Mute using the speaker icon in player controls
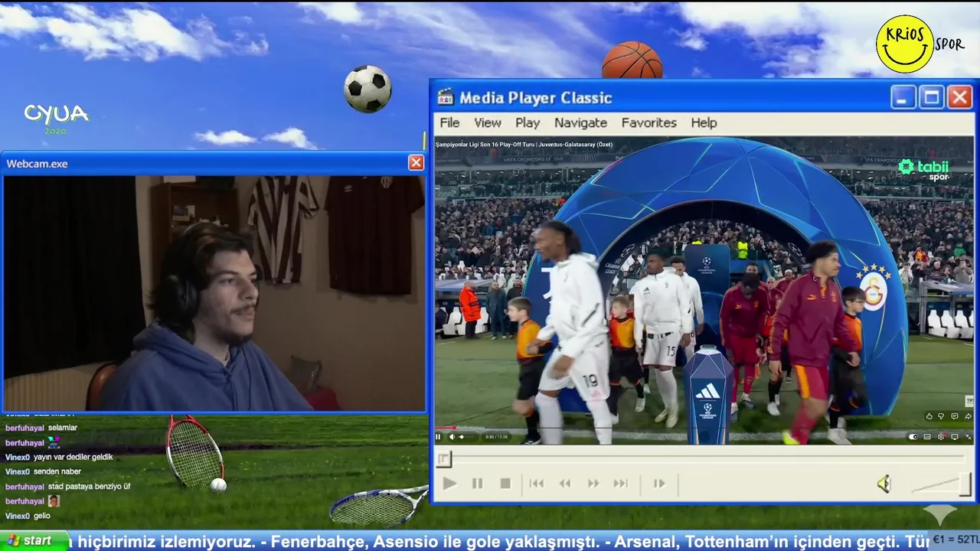 884,484
